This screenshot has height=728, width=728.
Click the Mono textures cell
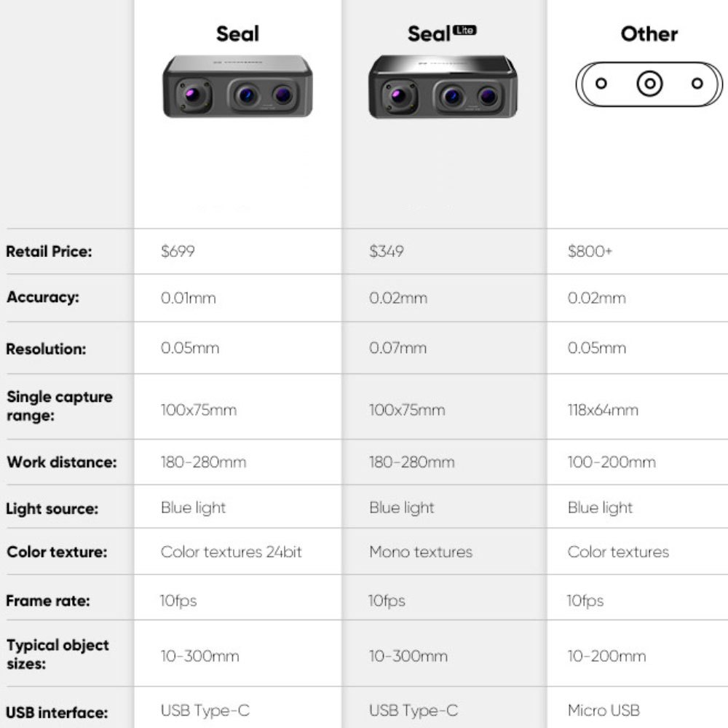[x=421, y=552]
